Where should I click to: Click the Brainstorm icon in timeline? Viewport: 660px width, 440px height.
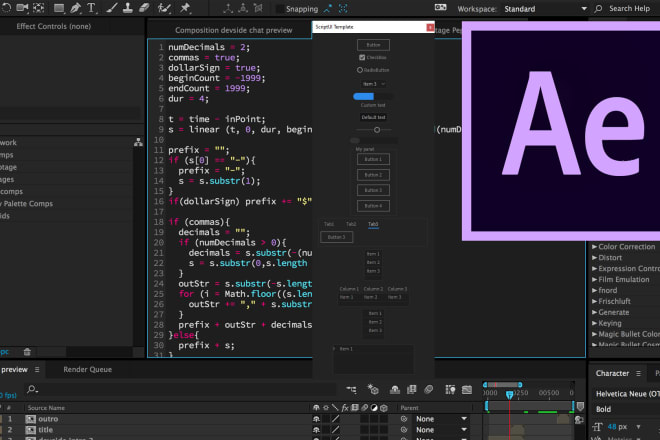(450, 389)
